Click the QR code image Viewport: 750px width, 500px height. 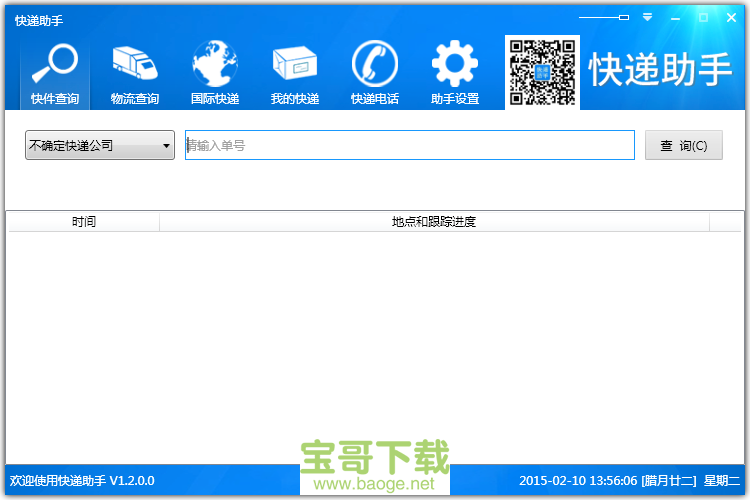(542, 72)
